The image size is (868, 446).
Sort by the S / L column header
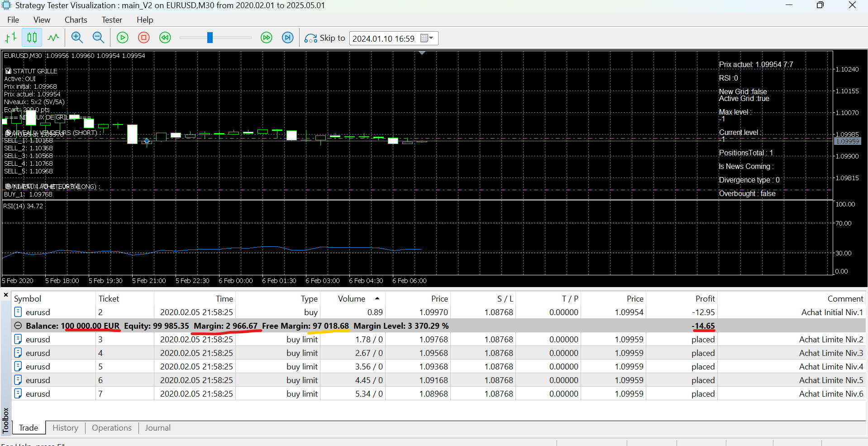[505, 299]
